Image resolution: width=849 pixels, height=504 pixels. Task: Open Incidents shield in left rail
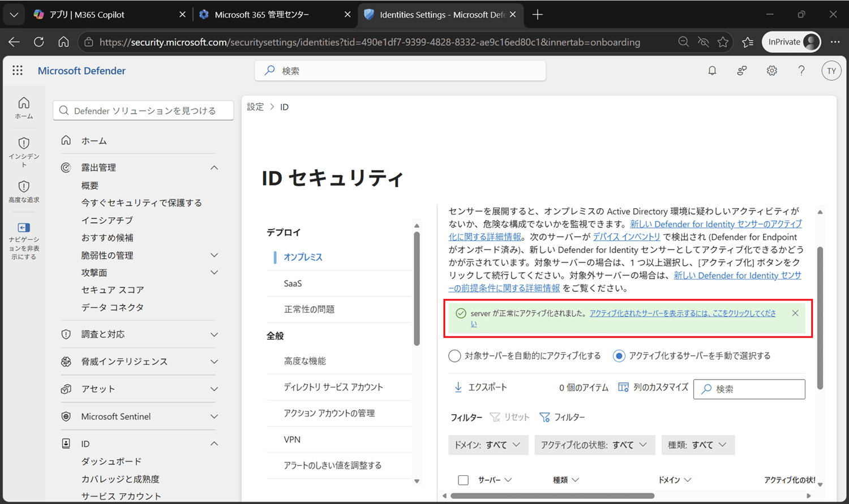(24, 152)
